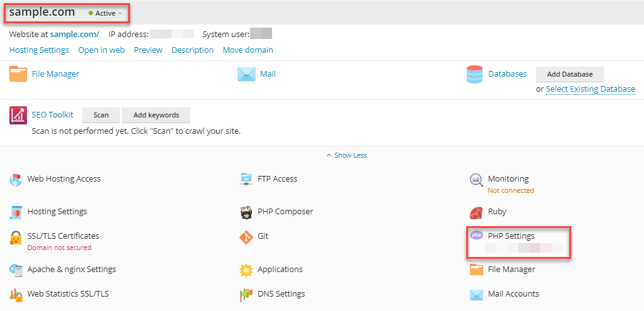Collapse the list with Show Less
This screenshot has height=311, width=644.
pos(347,155)
